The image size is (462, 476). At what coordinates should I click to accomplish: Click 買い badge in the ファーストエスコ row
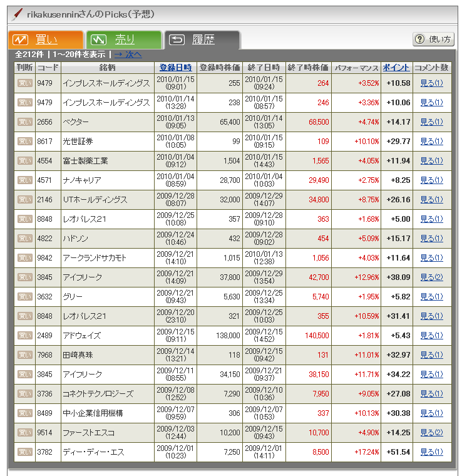[x=25, y=433]
